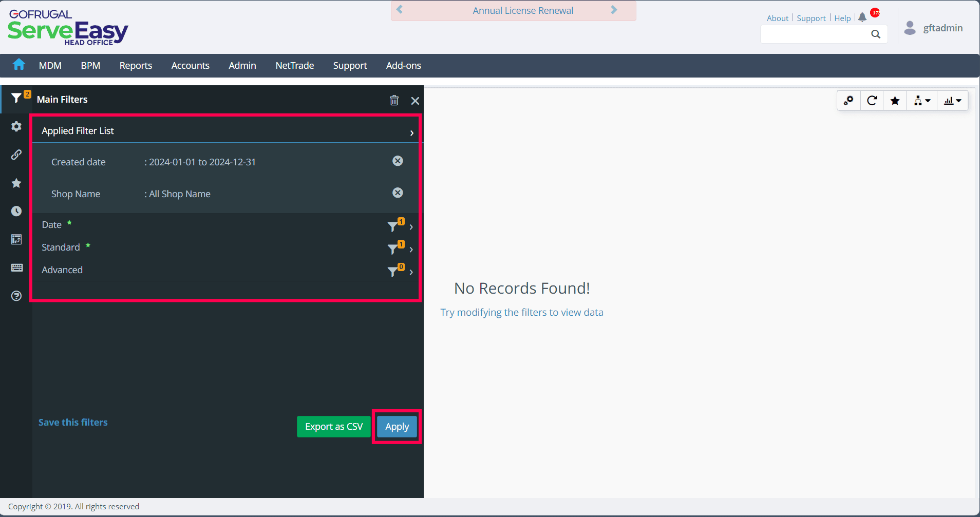980x517 pixels.
Task: Go to the Home icon in navigation bar
Action: 19,65
